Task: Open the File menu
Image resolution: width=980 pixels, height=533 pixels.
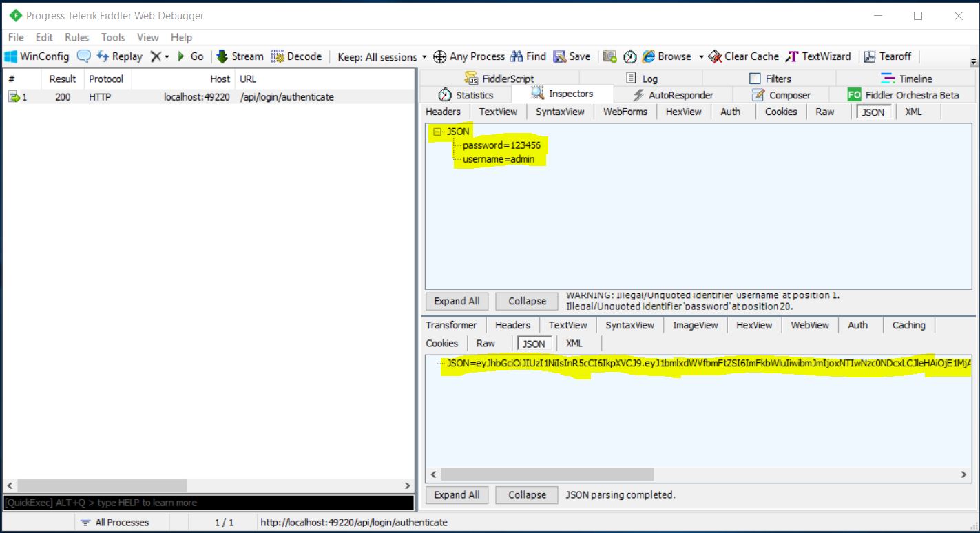Action: 15,37
